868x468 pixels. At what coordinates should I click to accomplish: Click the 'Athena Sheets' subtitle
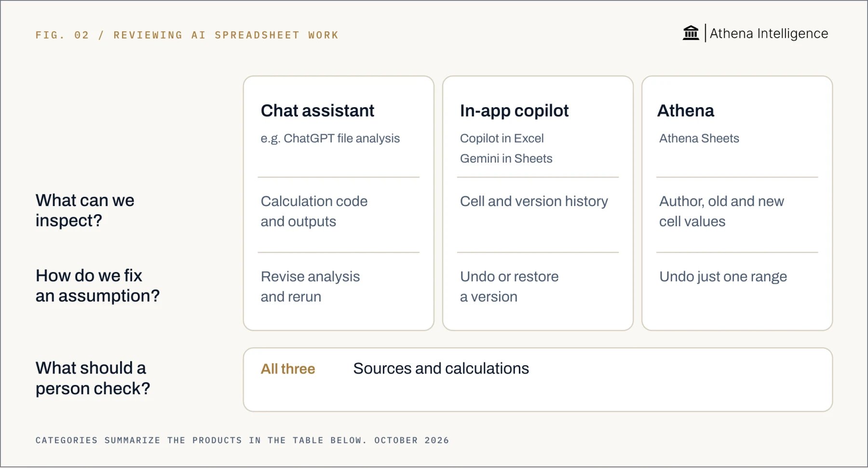[x=699, y=138]
